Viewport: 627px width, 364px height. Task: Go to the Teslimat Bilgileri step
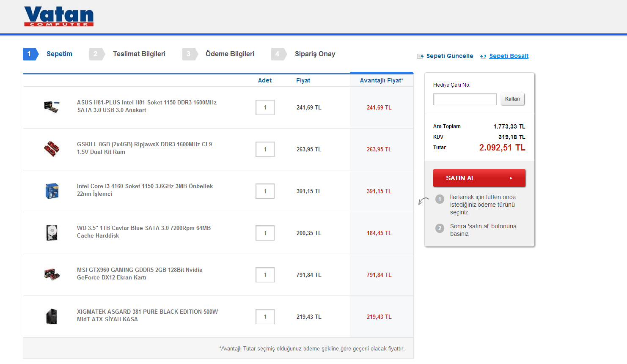click(139, 54)
